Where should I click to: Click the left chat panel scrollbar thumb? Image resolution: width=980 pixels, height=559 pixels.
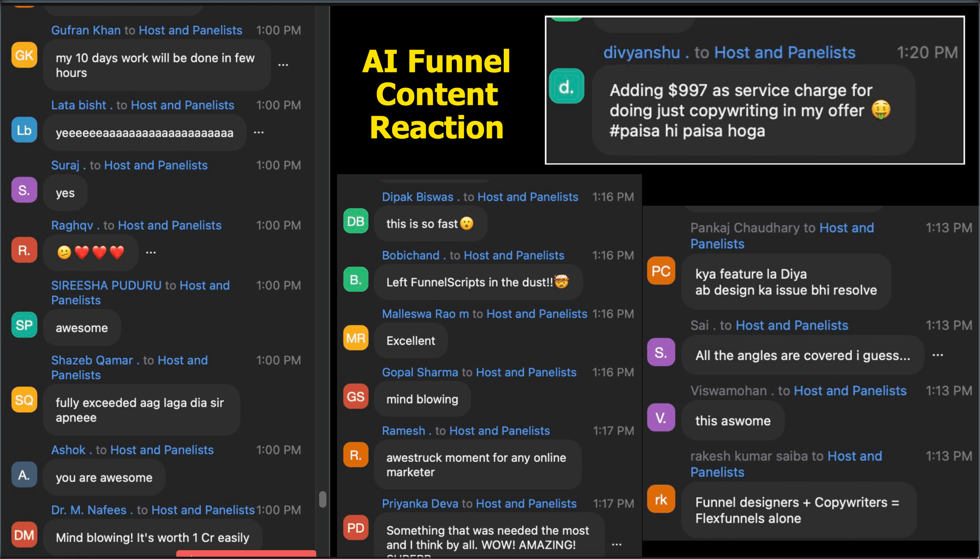[x=322, y=499]
